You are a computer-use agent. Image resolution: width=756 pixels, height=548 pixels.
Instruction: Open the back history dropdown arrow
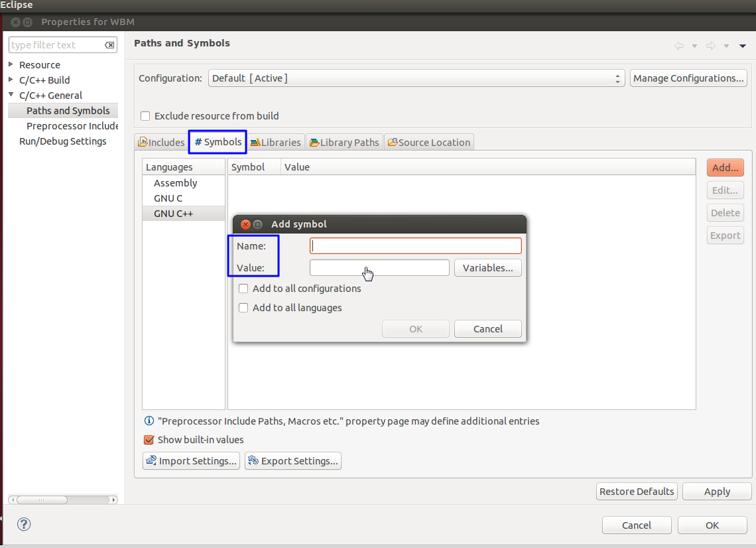tap(695, 46)
